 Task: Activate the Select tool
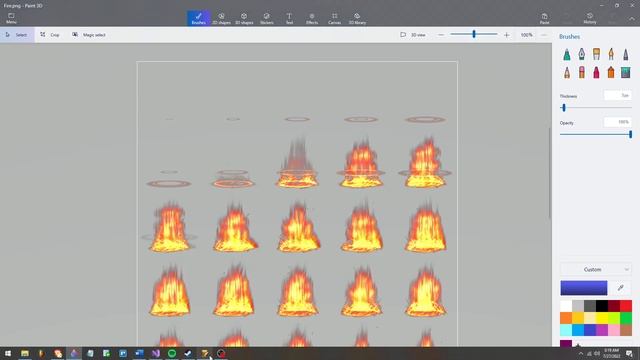(17, 35)
